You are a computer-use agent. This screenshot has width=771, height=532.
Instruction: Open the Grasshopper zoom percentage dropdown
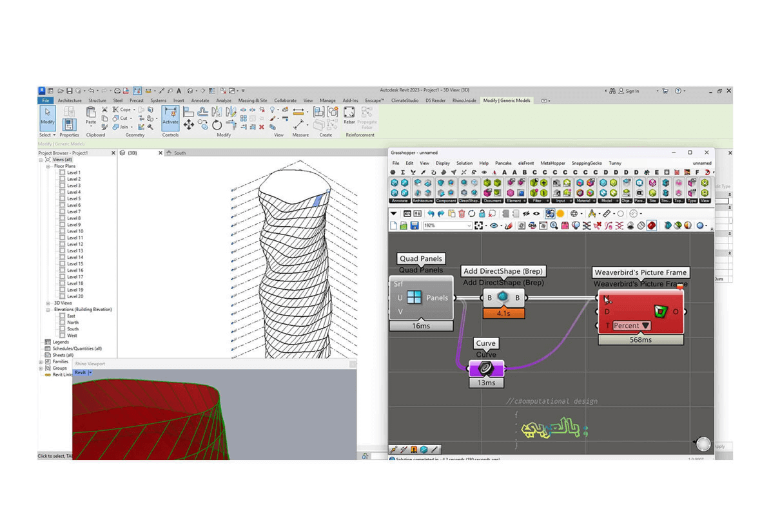469,226
